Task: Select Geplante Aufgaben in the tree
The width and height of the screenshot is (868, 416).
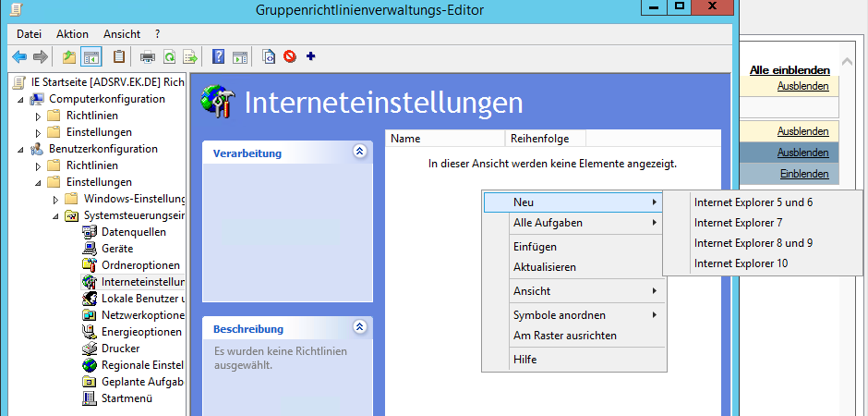Action: pos(142,382)
